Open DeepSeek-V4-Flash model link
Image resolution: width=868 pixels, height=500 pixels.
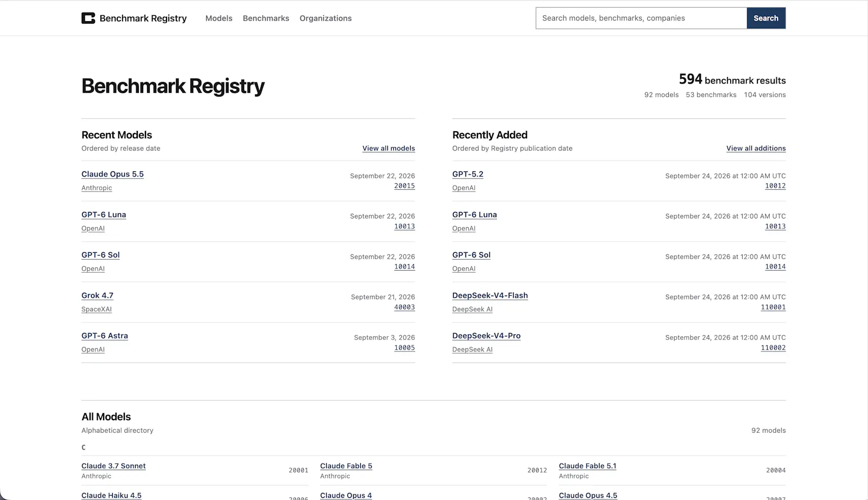pyautogui.click(x=490, y=296)
